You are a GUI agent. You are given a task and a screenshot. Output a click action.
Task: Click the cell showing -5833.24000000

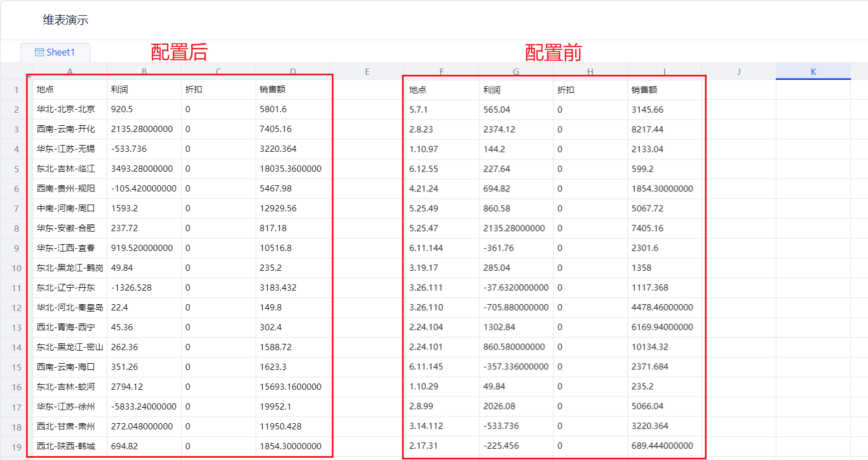click(144, 407)
